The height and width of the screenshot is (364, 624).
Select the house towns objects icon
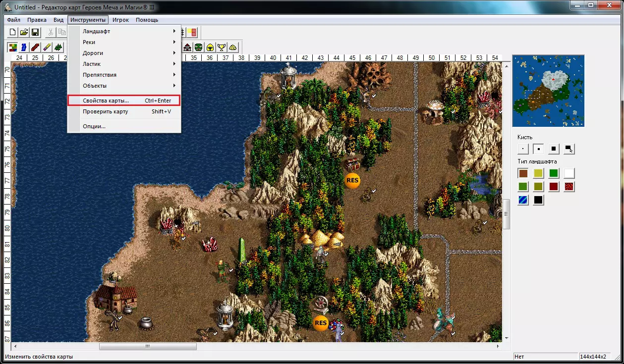[x=187, y=48]
